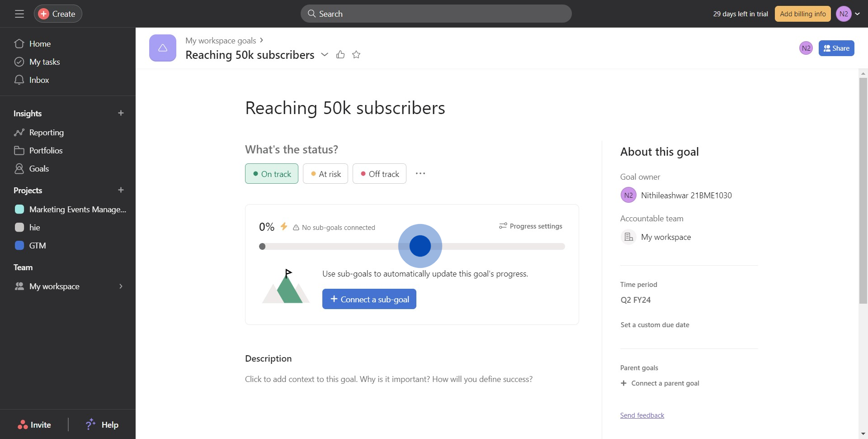Image resolution: width=868 pixels, height=439 pixels.
Task: Click Connect a sub-goal button
Action: (x=369, y=299)
